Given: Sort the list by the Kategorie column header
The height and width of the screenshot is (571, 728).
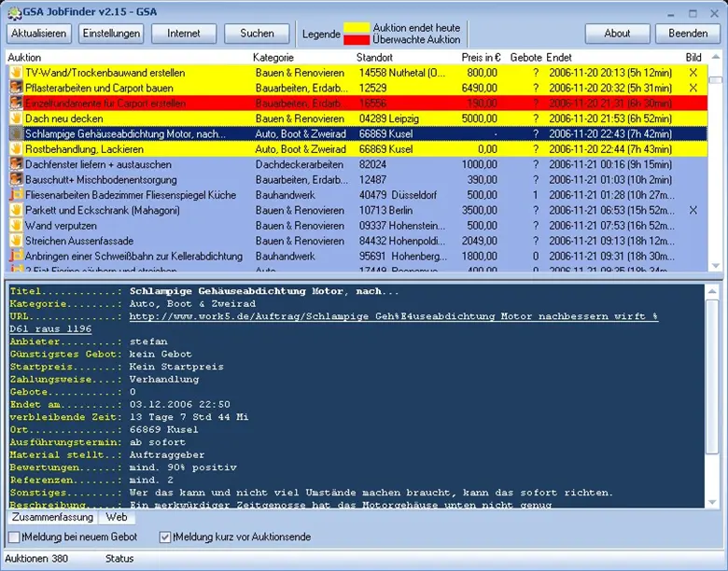Looking at the screenshot, I should click(273, 58).
